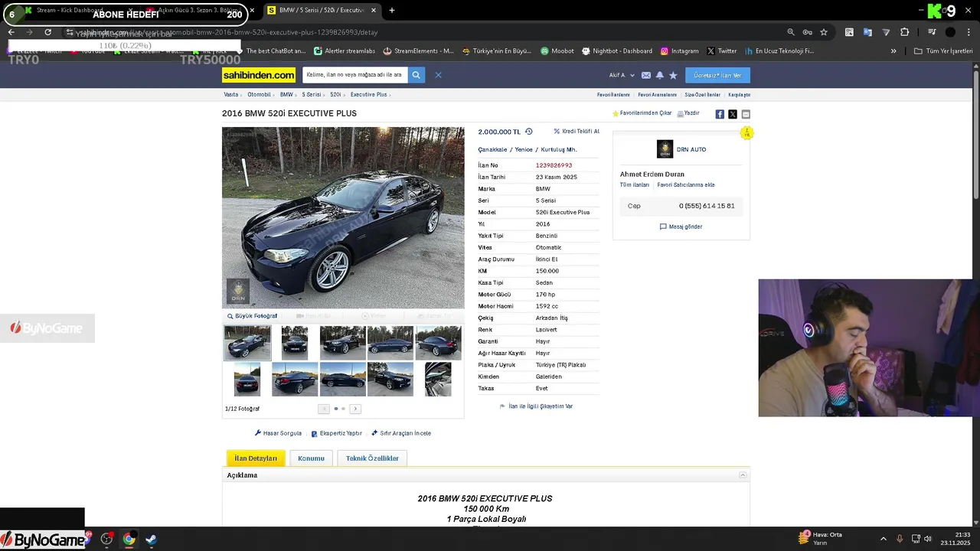Open Nightbot - Dashboard bookmark
Image resolution: width=980 pixels, height=551 pixels.
click(617, 51)
